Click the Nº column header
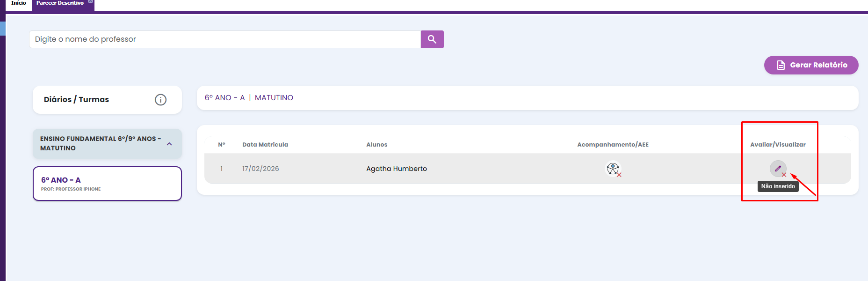This screenshot has width=868, height=281. click(222, 145)
